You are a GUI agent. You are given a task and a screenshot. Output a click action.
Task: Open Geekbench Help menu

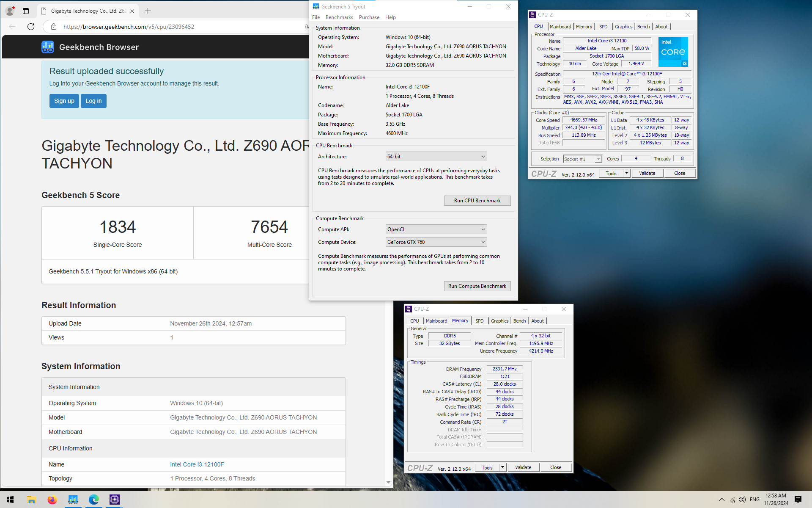(390, 17)
